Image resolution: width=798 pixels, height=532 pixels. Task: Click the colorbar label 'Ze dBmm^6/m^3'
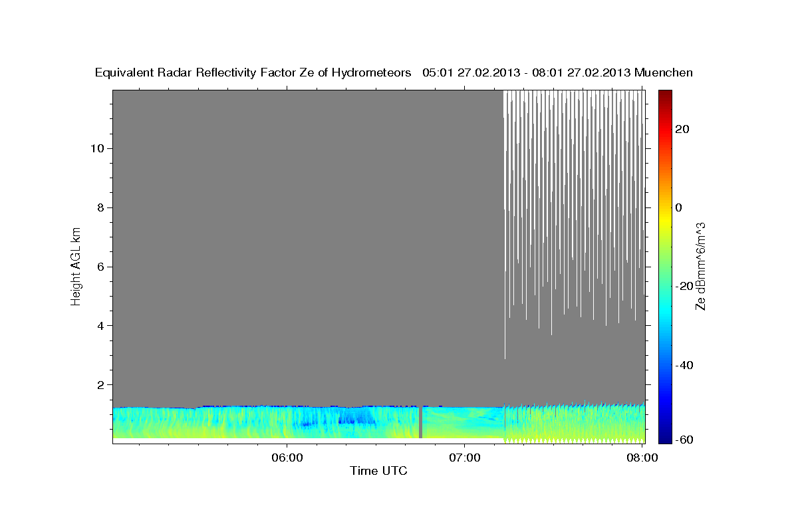pos(700,266)
